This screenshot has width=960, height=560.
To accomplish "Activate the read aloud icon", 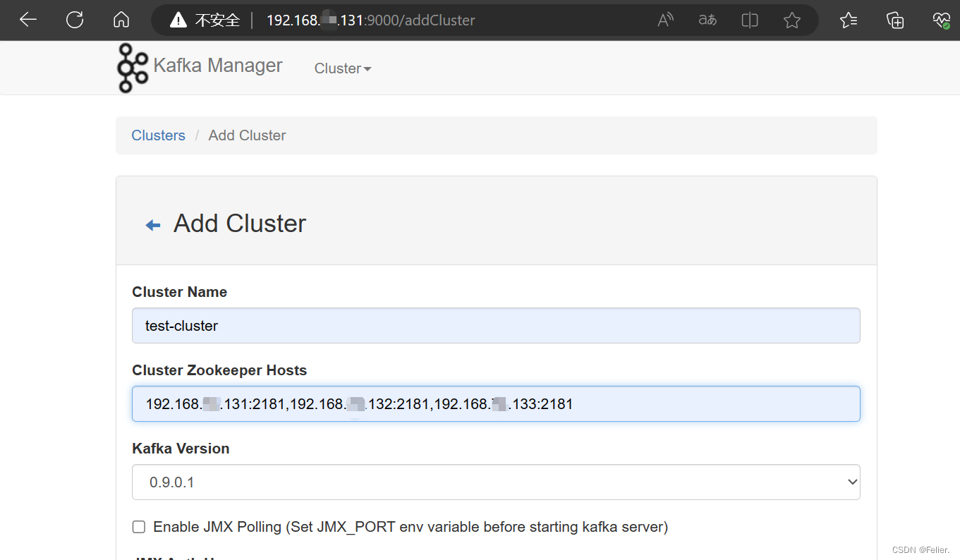I will pyautogui.click(x=665, y=20).
